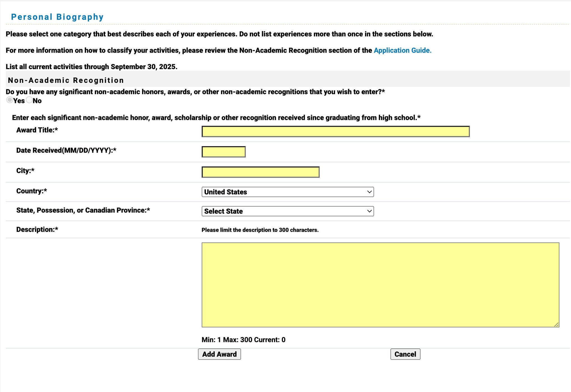Click the Date Received input field
This screenshot has height=392, width=571.
click(x=223, y=151)
